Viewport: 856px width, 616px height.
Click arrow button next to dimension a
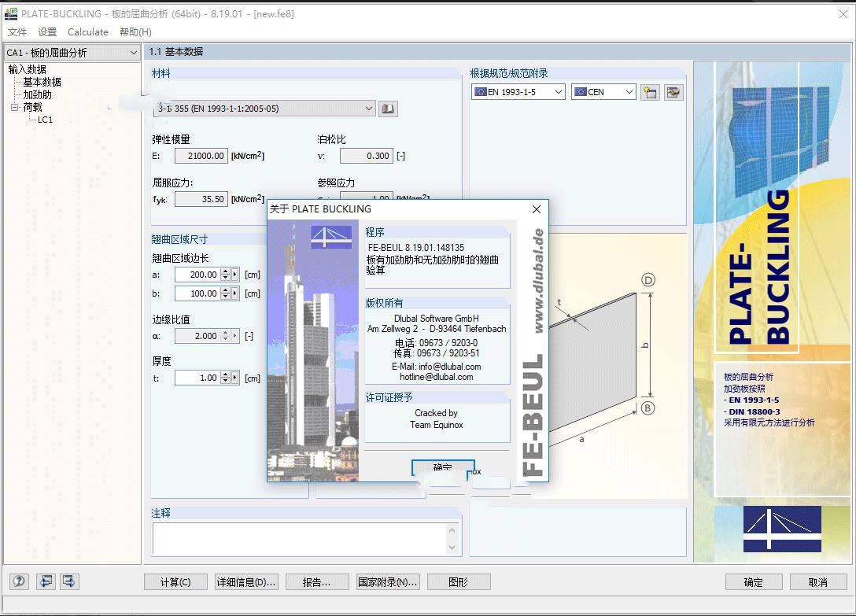[235, 275]
